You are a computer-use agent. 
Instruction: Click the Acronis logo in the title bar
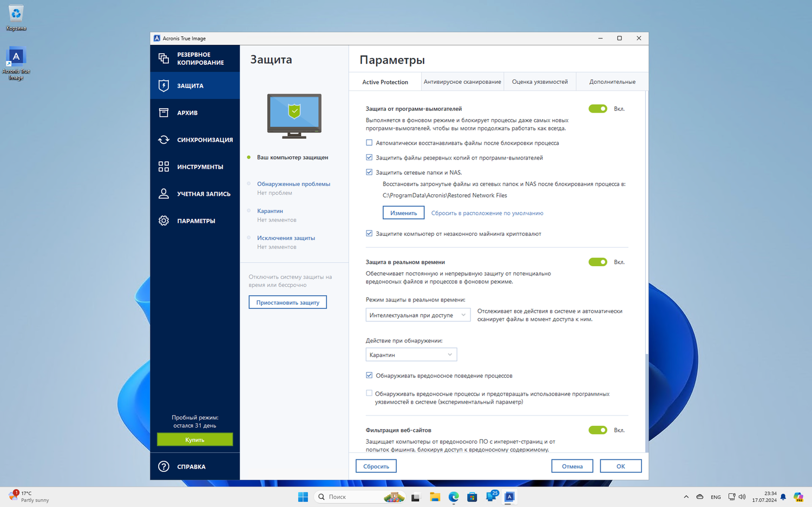click(x=157, y=38)
